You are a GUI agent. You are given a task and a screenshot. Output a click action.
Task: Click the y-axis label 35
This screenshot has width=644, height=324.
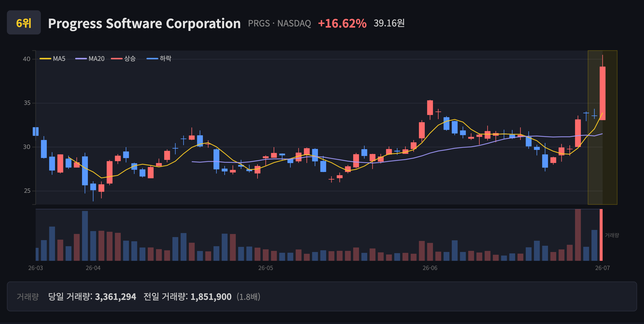click(27, 103)
